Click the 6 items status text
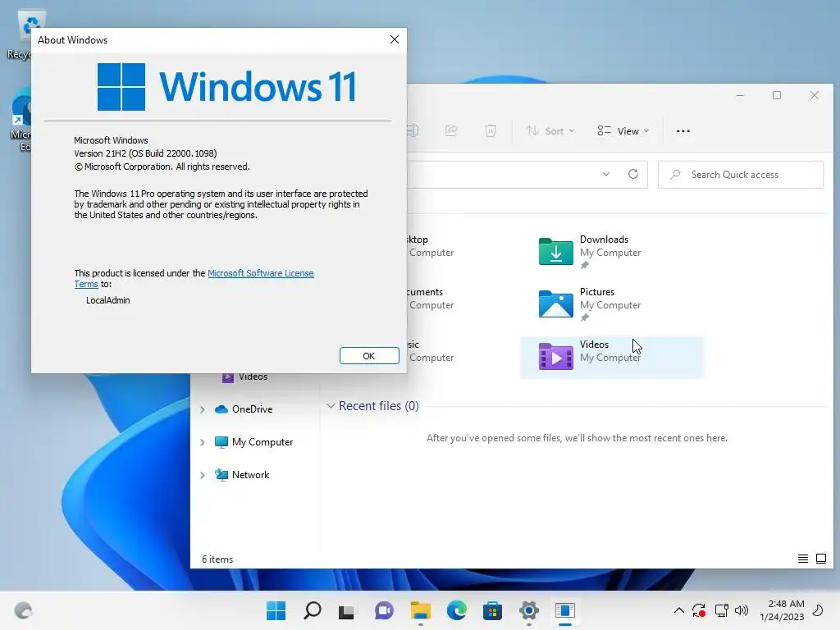Image resolution: width=840 pixels, height=630 pixels. [x=217, y=559]
